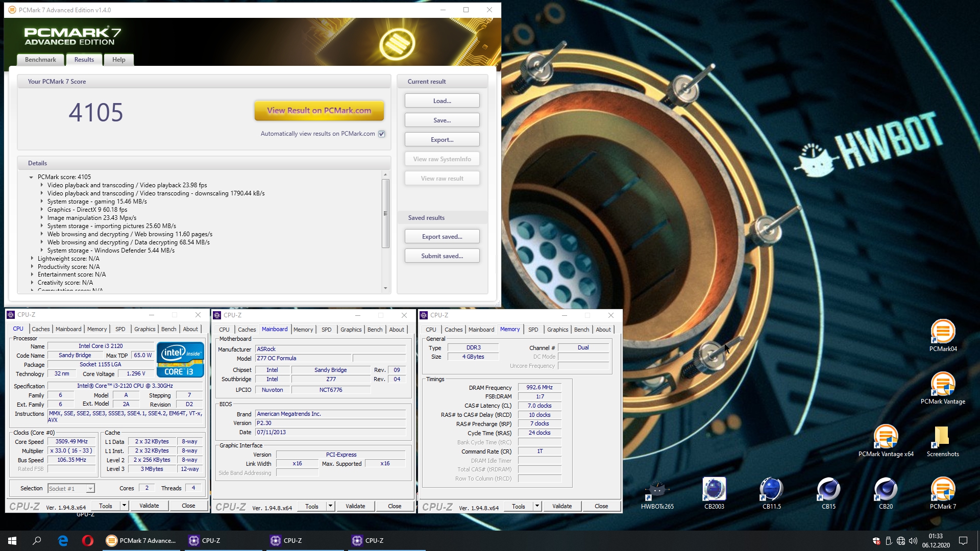Open SPD tab in CPU-Z Mainboard window

pos(327,330)
